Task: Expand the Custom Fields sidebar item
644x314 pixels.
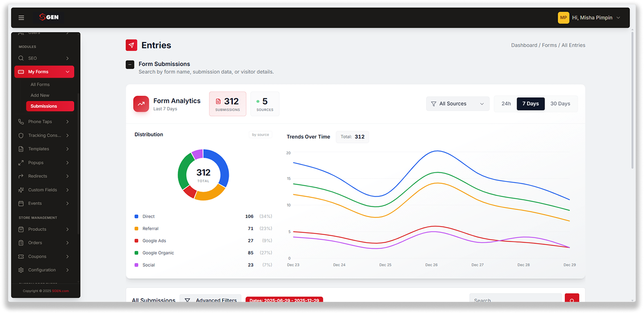Action: tap(44, 190)
